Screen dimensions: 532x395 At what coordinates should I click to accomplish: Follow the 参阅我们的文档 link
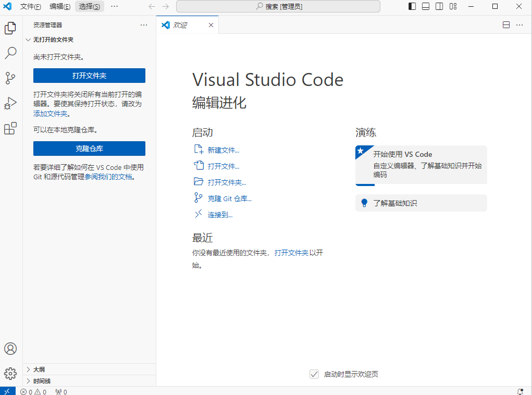(108, 177)
